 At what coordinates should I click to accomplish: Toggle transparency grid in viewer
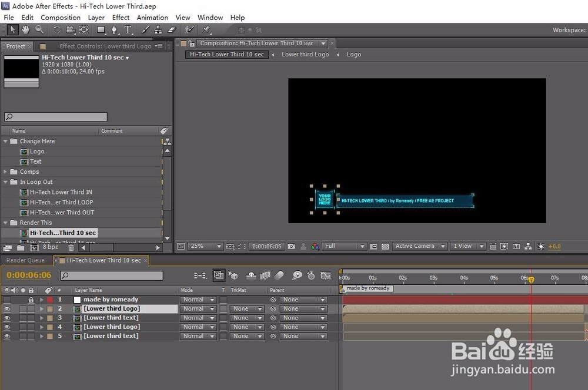pos(385,246)
